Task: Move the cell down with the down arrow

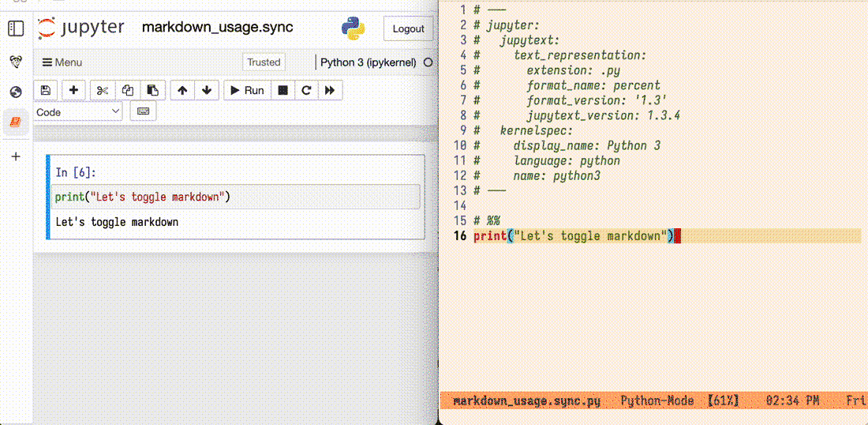Action: point(207,90)
